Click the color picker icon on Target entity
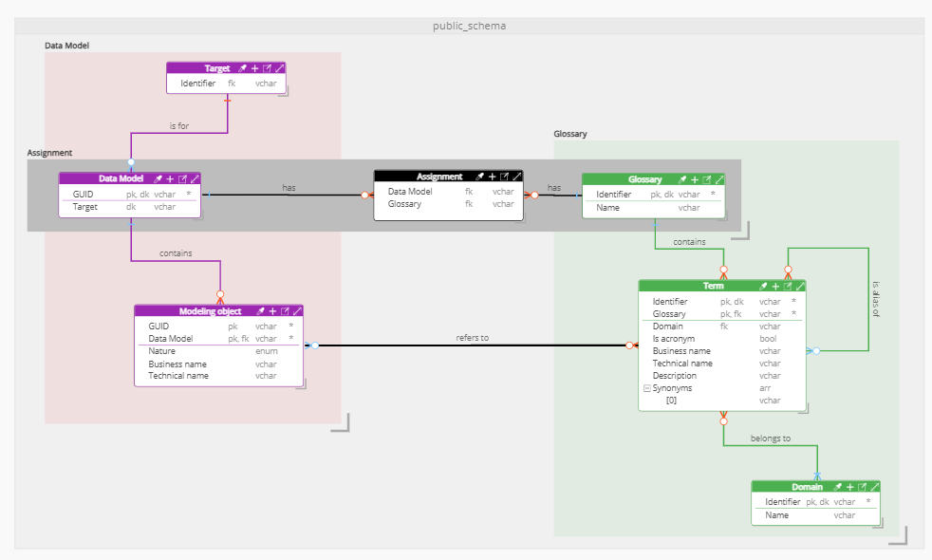 click(x=243, y=68)
